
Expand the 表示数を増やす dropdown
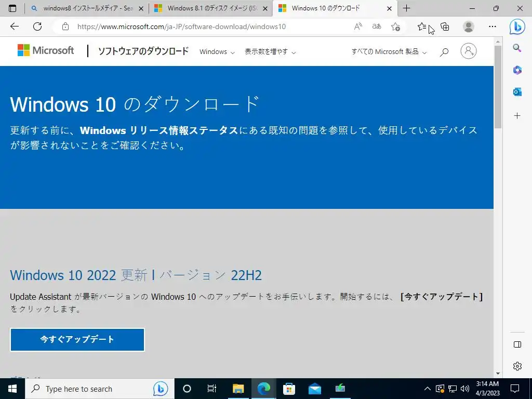tap(270, 52)
